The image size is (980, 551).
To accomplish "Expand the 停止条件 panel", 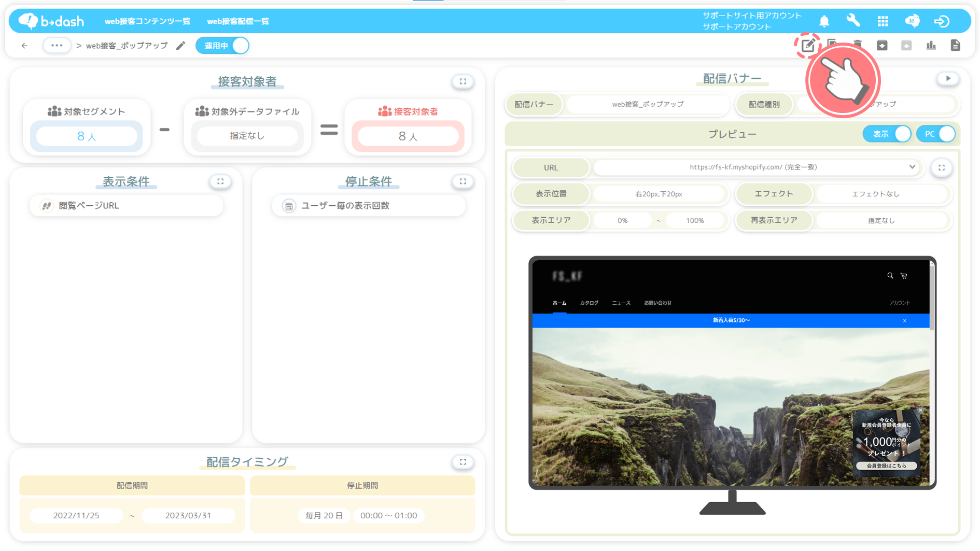I will (x=463, y=181).
